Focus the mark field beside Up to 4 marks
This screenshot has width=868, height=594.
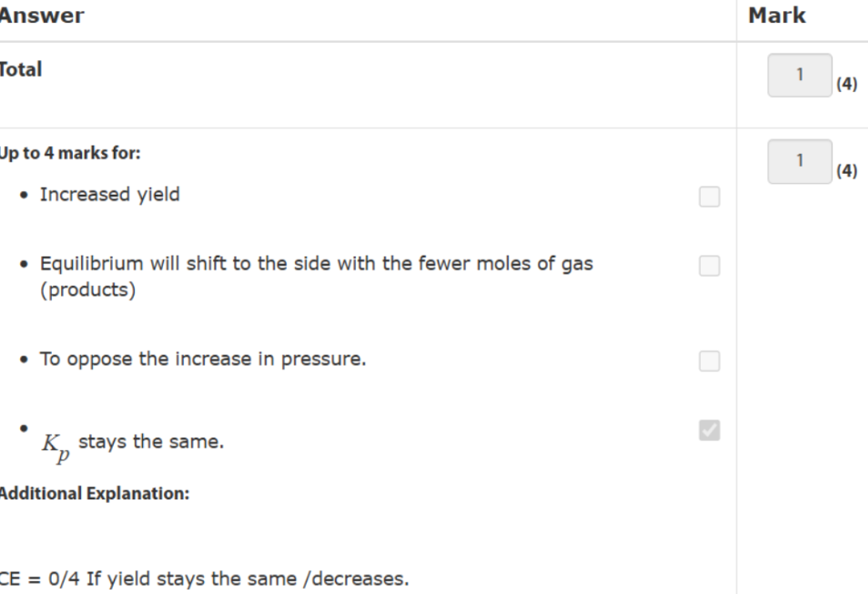point(800,161)
